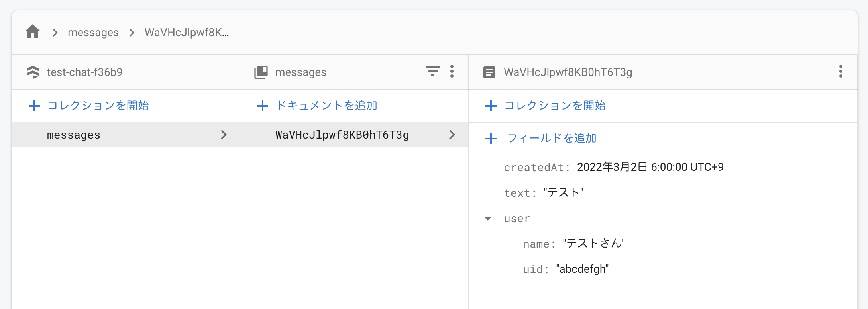Click the Firestore database icon beside test-chat-f36b9
Image resolution: width=868 pixels, height=309 pixels.
(33, 72)
